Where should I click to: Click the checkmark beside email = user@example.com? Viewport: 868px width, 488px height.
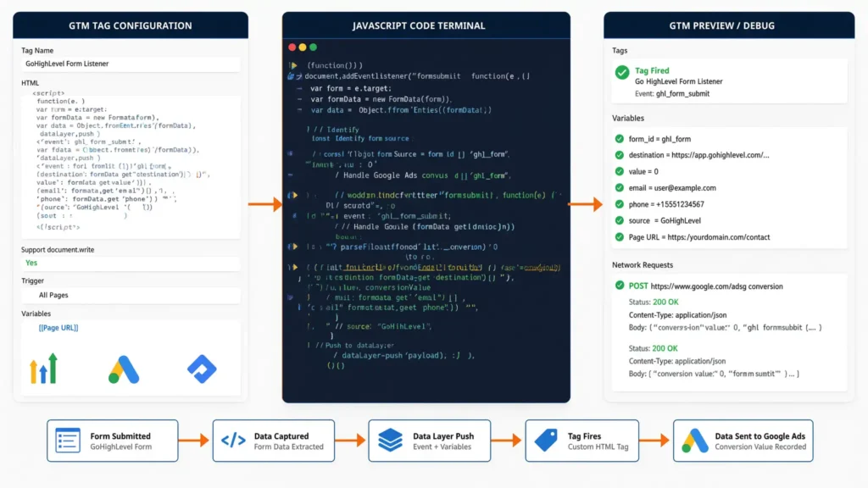(x=620, y=187)
